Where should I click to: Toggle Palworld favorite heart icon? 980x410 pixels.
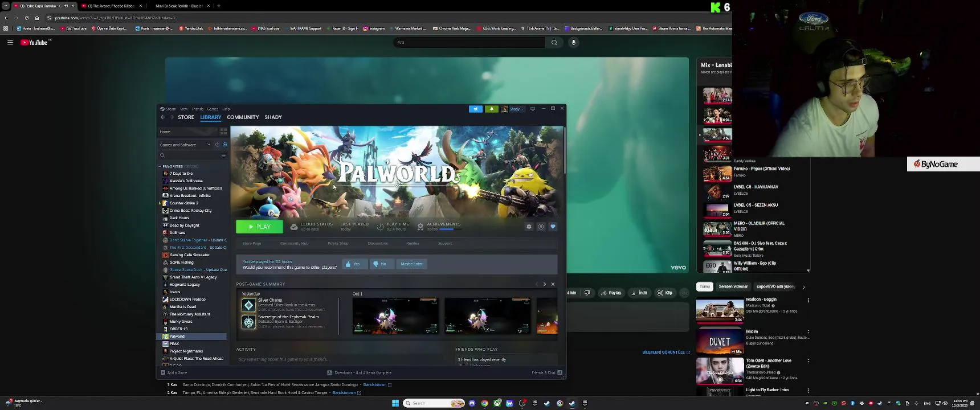(553, 227)
